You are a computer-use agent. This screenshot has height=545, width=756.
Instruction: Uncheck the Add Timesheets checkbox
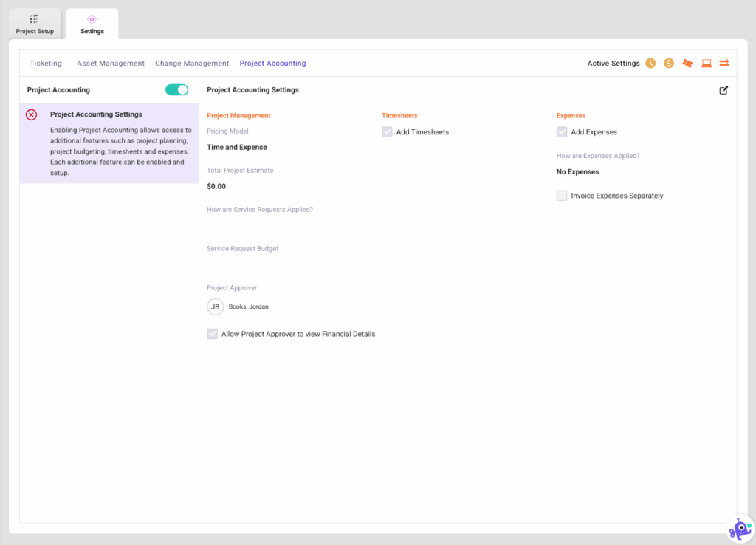[387, 131]
